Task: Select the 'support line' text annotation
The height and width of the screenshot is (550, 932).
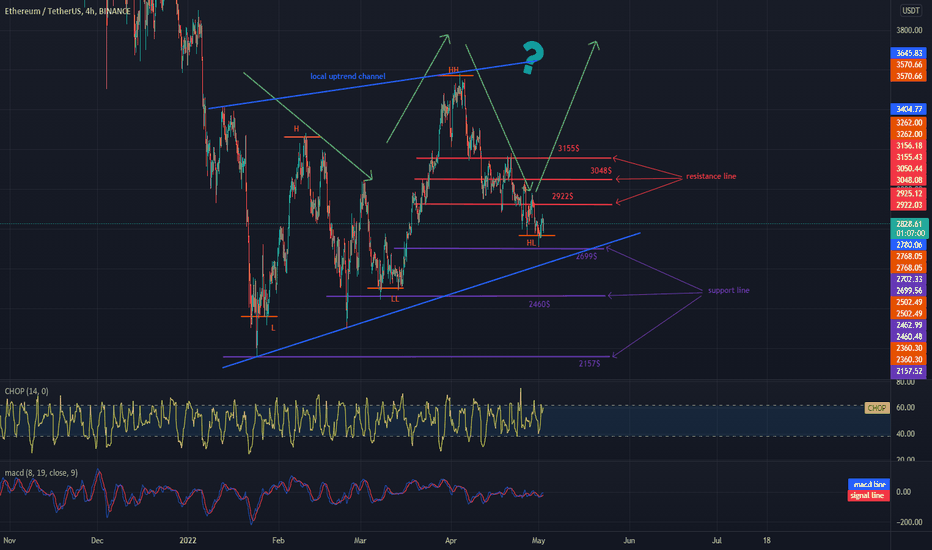Action: tap(729, 290)
